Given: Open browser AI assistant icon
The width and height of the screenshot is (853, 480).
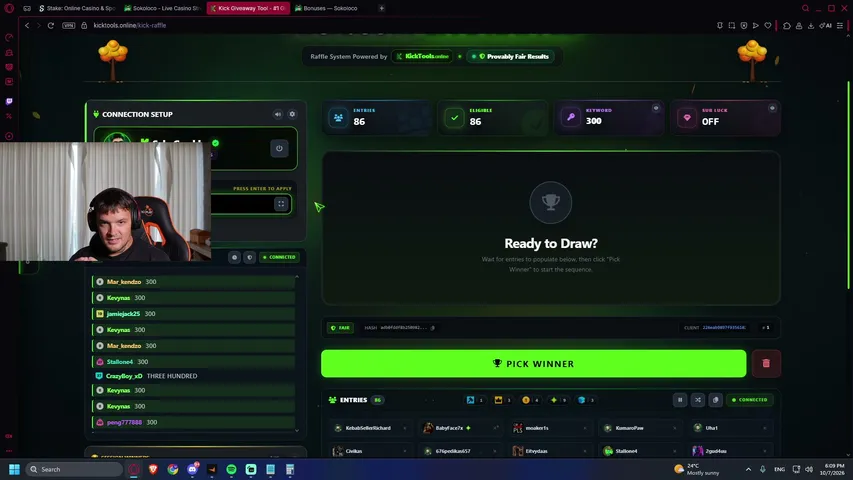Looking at the screenshot, I should click(x=826, y=26).
